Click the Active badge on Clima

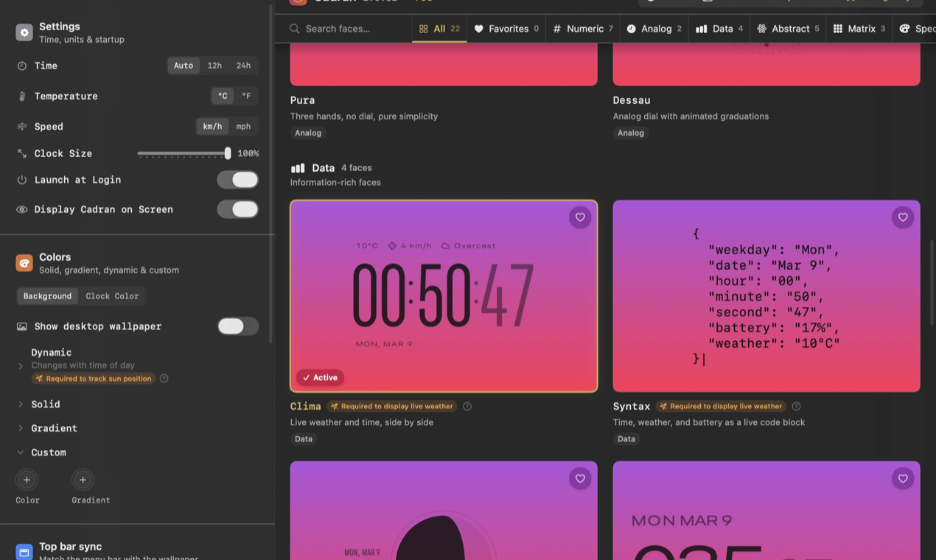[320, 377]
